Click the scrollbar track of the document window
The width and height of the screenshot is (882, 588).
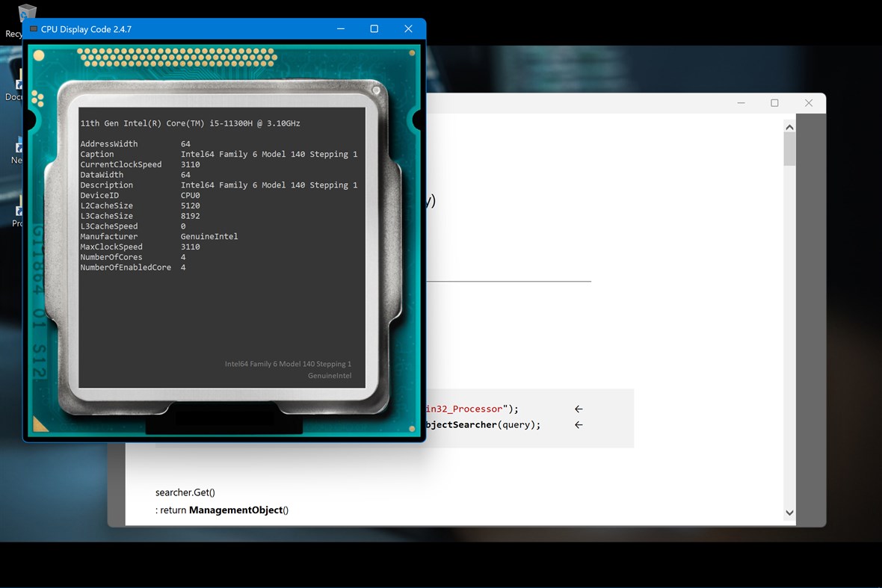point(789,321)
